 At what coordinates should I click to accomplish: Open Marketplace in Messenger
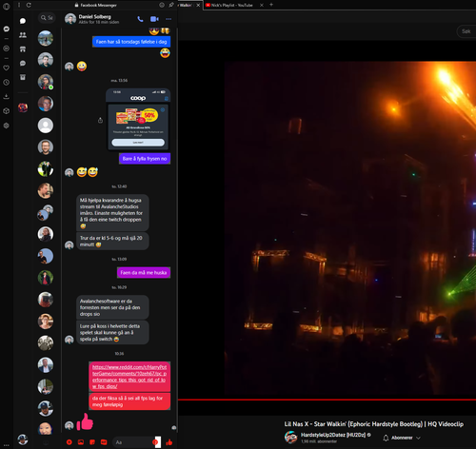[x=23, y=49]
